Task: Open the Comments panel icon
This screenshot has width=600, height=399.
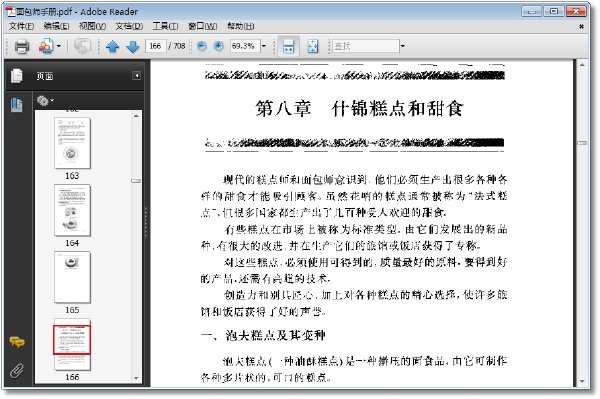Action: click(x=17, y=342)
